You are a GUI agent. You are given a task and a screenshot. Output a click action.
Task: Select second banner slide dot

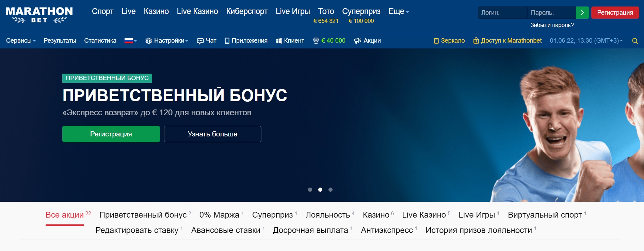tap(320, 190)
